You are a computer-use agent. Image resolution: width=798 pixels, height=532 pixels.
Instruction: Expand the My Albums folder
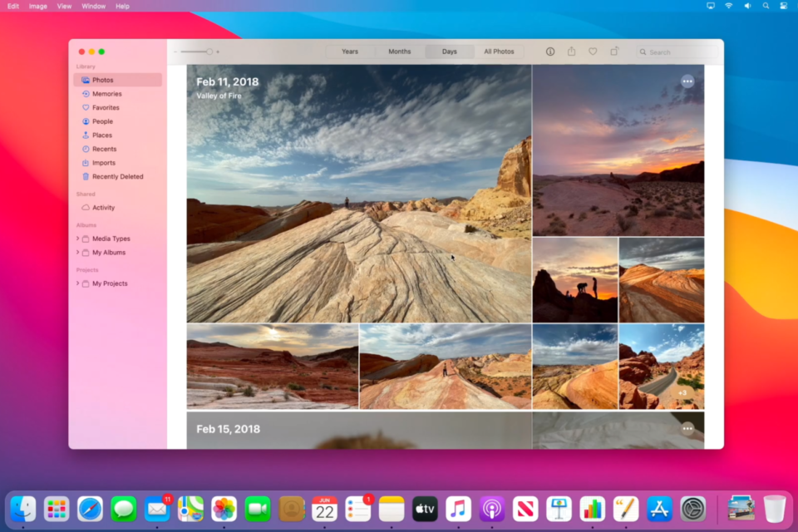click(x=77, y=253)
